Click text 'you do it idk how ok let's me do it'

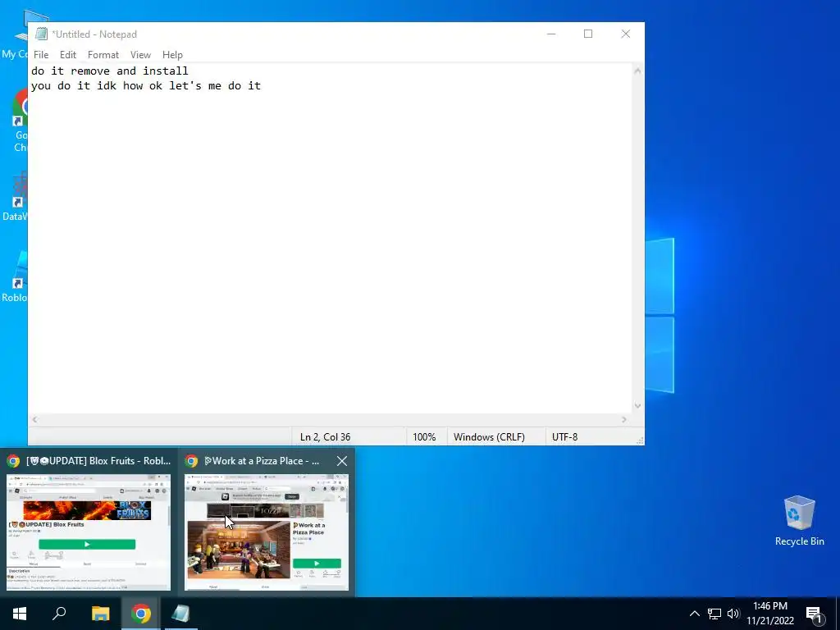(146, 85)
